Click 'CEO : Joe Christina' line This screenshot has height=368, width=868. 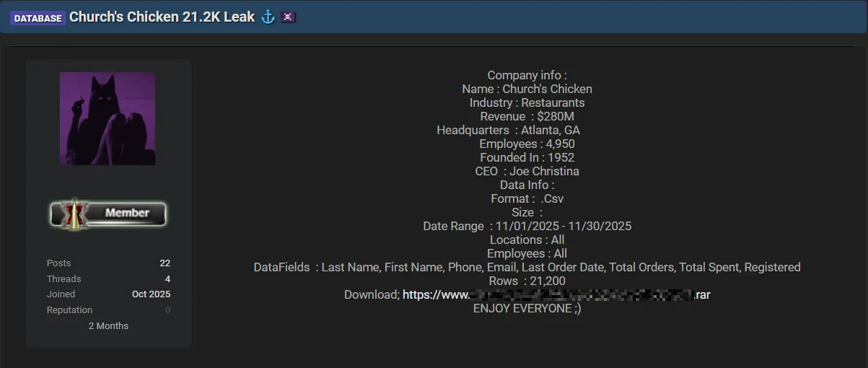coord(527,171)
